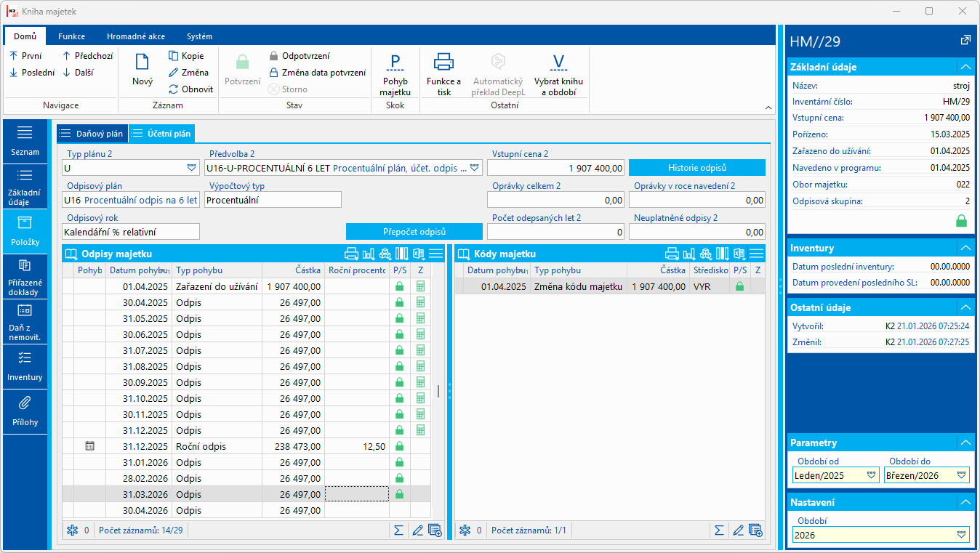Open the Základní údaje sidebar view
The height and width of the screenshot is (553, 980).
(x=25, y=186)
